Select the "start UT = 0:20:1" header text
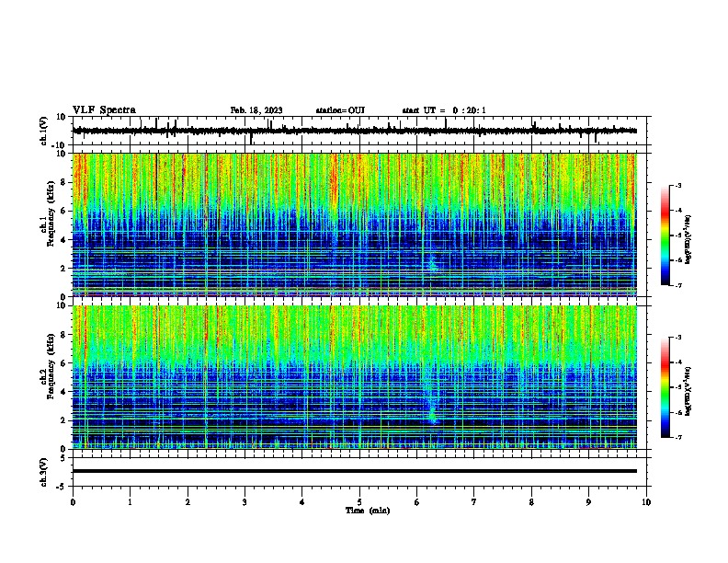Viewport: 728px width, 563px height. 444,110
